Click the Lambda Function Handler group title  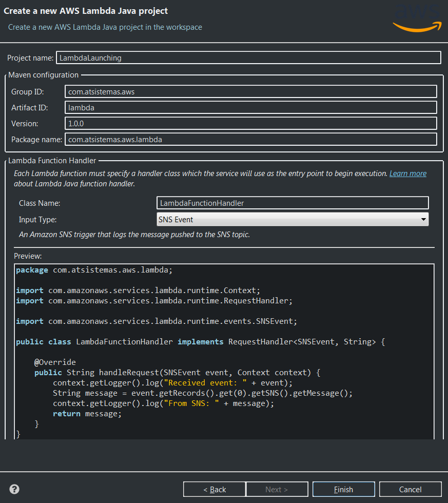[x=52, y=160]
